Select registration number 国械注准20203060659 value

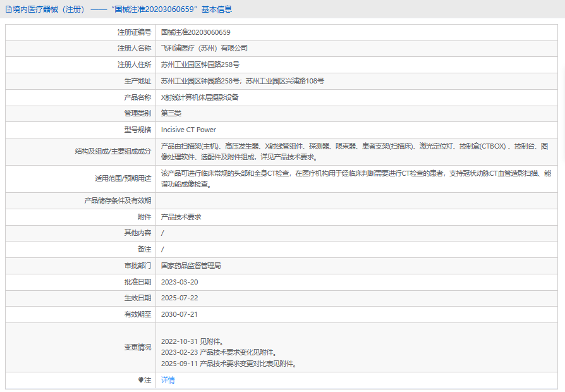pos(195,32)
